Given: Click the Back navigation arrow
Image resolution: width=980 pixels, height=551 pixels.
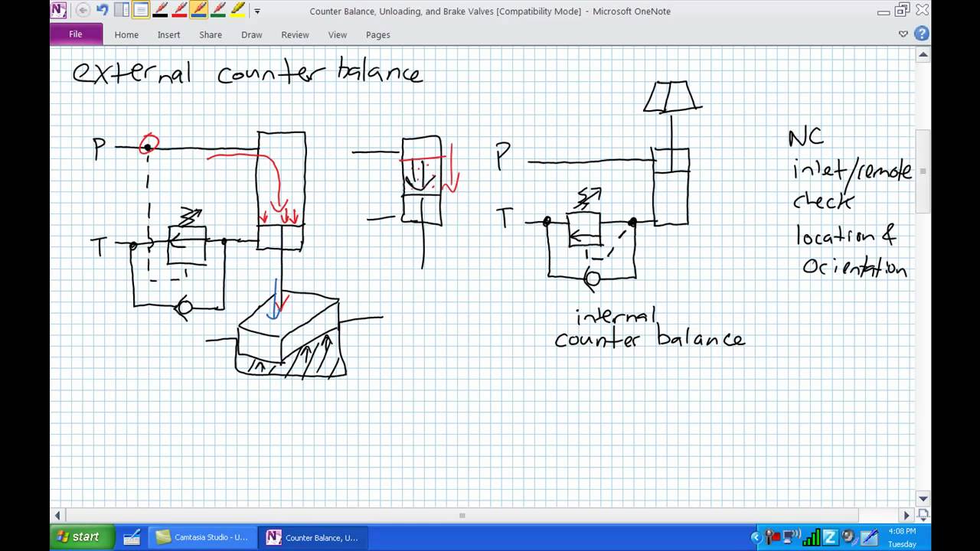Looking at the screenshot, I should (x=83, y=11).
